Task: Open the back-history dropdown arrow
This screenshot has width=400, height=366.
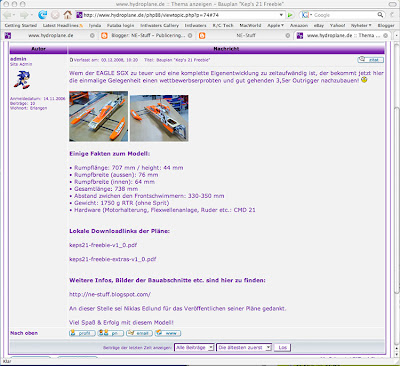Action: pos(14,15)
